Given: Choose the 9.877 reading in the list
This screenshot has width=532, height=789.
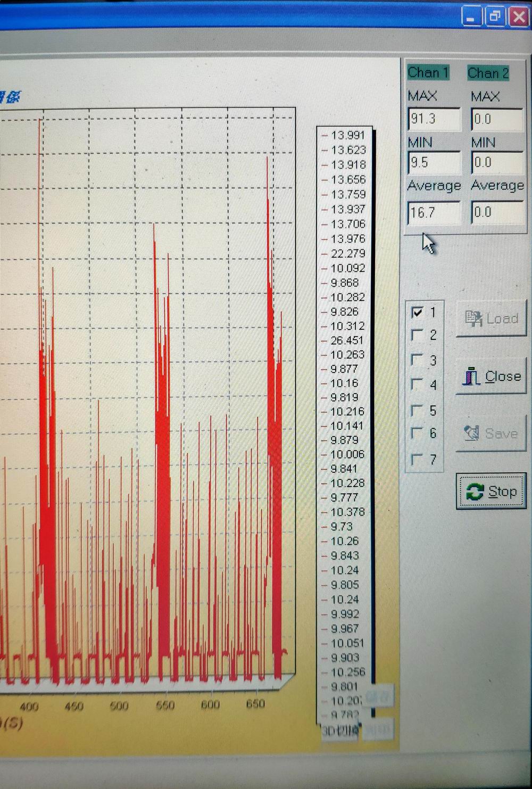Looking at the screenshot, I should pyautogui.click(x=344, y=369).
